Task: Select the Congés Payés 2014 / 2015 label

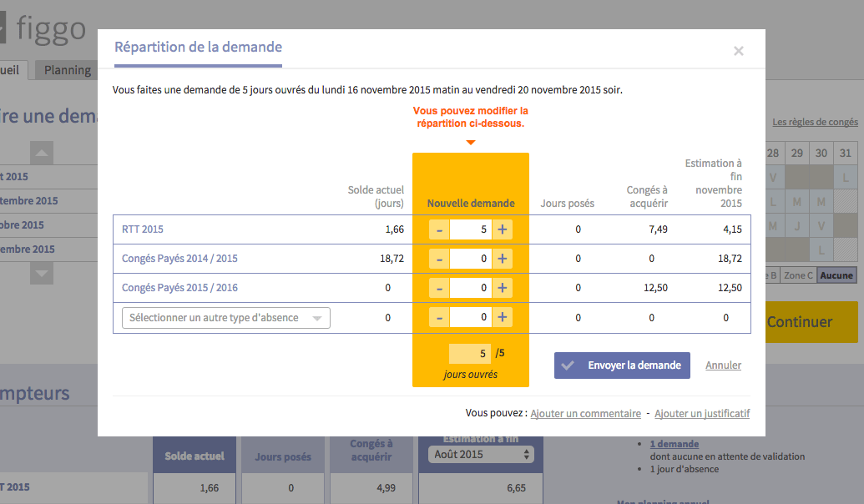Action: point(179,259)
